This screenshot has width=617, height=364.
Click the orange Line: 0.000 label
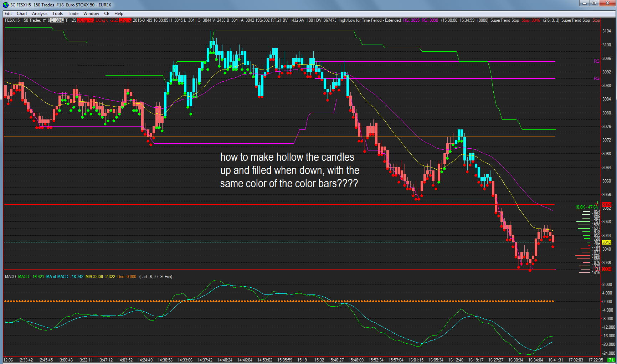(127, 277)
